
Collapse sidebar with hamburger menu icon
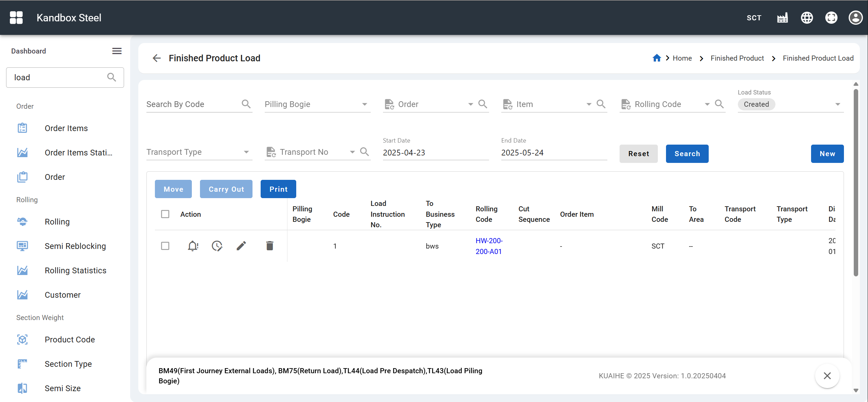(117, 51)
